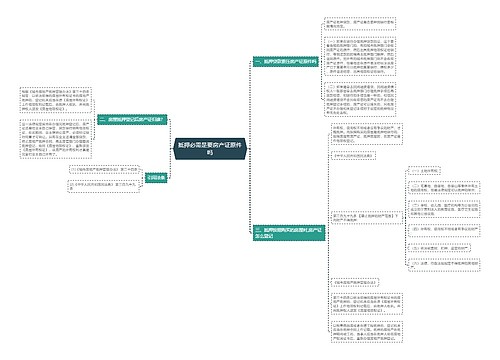
Task: Click the top-left note beginning 根据《城市房地产抵押管理办法》
Action: (x=56, y=100)
